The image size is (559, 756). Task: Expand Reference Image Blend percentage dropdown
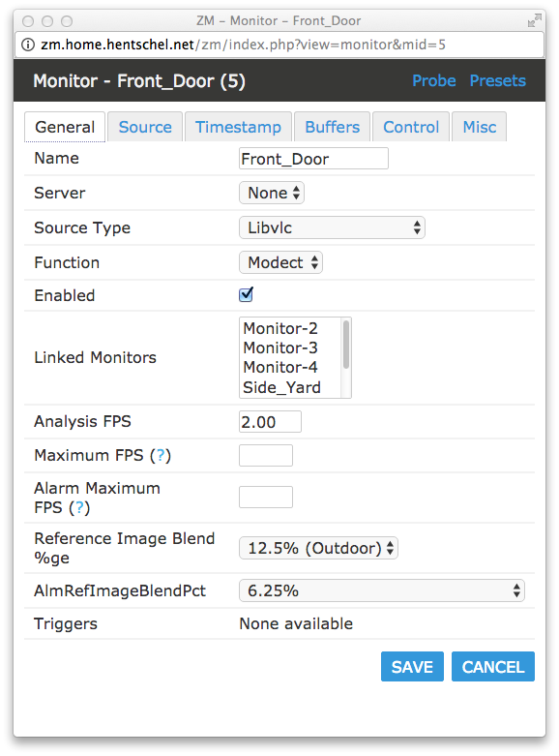click(x=318, y=548)
